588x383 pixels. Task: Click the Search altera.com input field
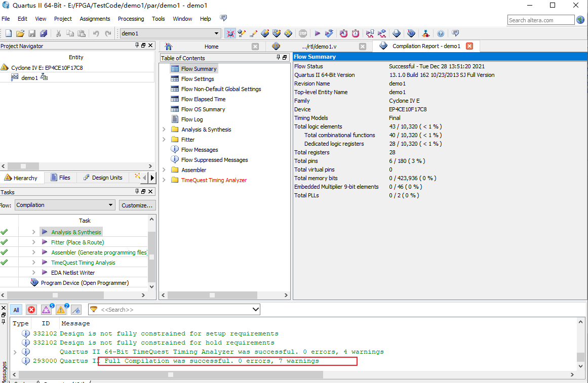pyautogui.click(x=541, y=20)
